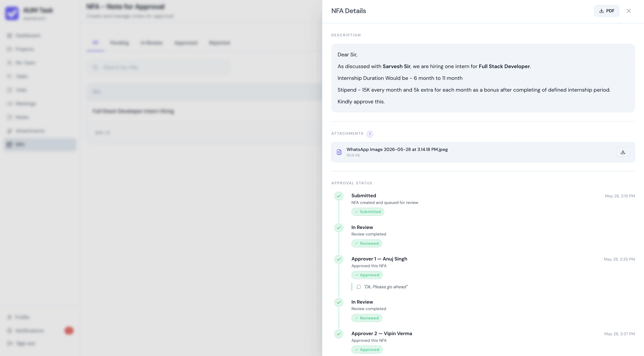Click the green check icon beside Submitted step
This screenshot has width=644, height=356.
pos(339,196)
